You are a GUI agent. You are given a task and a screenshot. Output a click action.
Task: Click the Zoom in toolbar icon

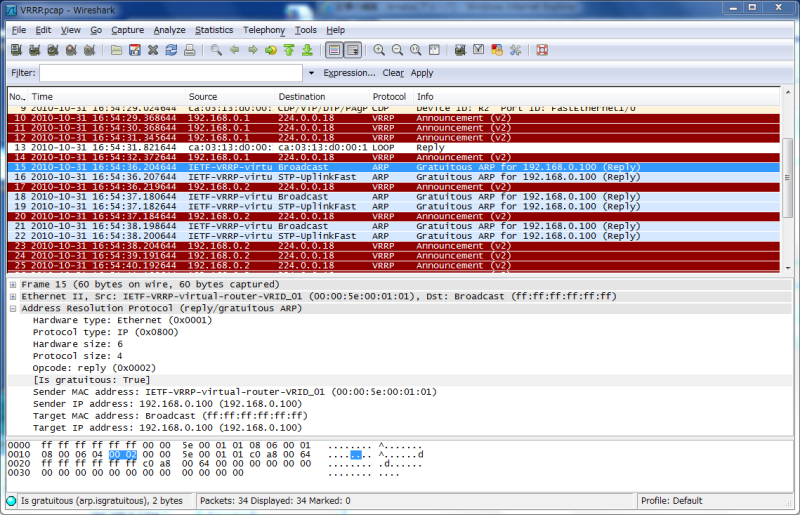[x=379, y=50]
